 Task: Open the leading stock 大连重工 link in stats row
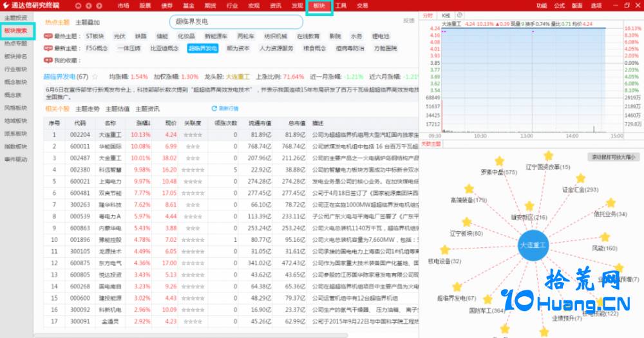[238, 77]
